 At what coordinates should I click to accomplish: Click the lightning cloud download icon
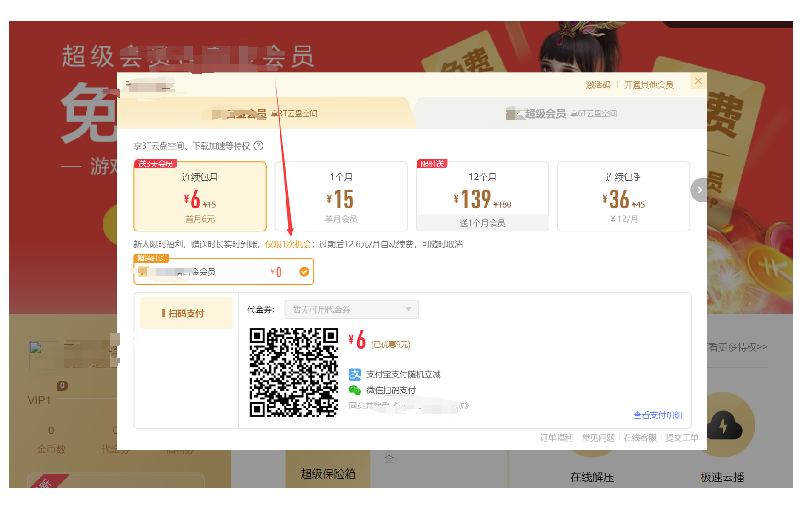[724, 425]
